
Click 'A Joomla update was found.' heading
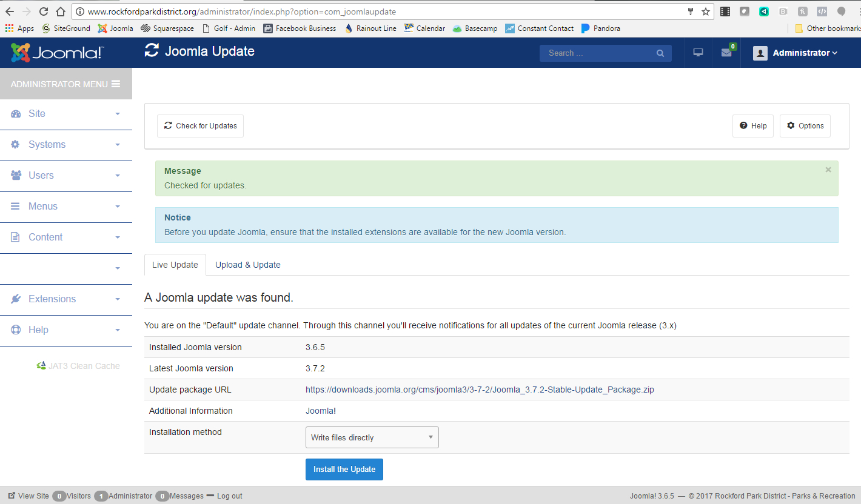pos(219,297)
